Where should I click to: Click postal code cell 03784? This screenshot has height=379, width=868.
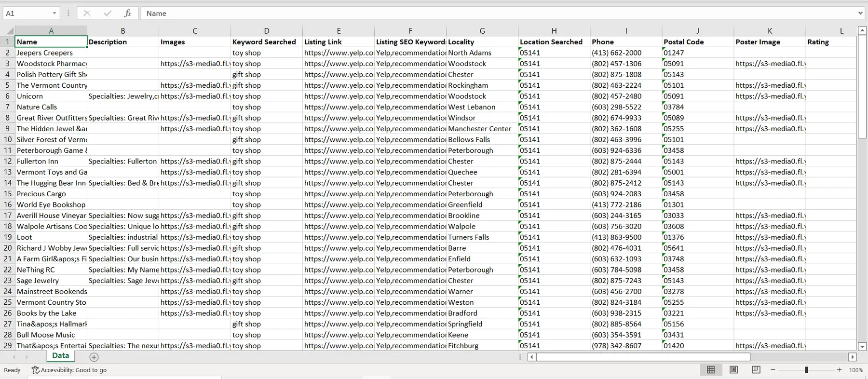tap(698, 107)
